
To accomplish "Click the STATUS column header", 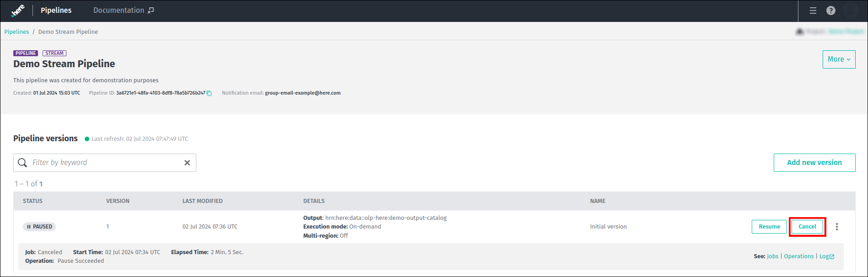I will [33, 201].
